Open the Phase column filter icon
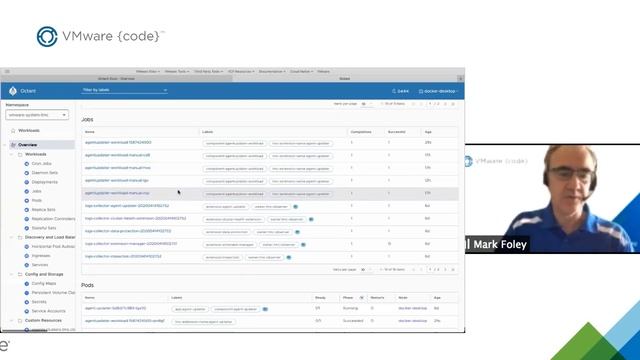This screenshot has height=360, width=640. point(361,298)
